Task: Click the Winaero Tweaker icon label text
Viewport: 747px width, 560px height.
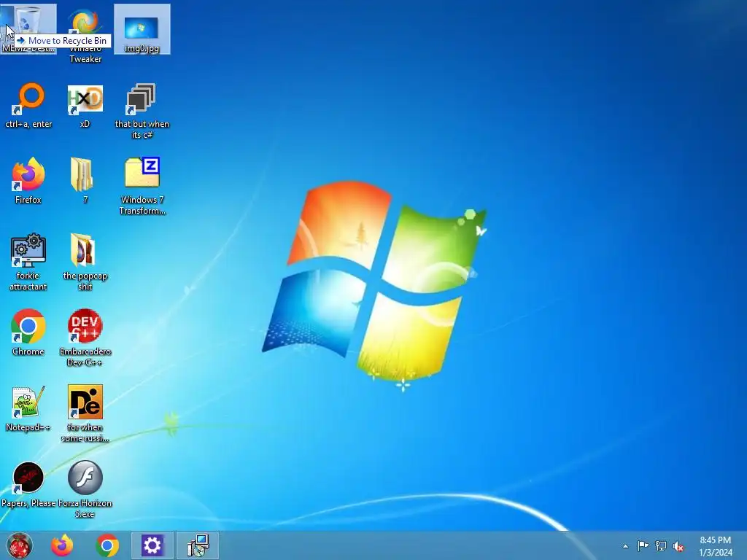Action: tap(85, 54)
